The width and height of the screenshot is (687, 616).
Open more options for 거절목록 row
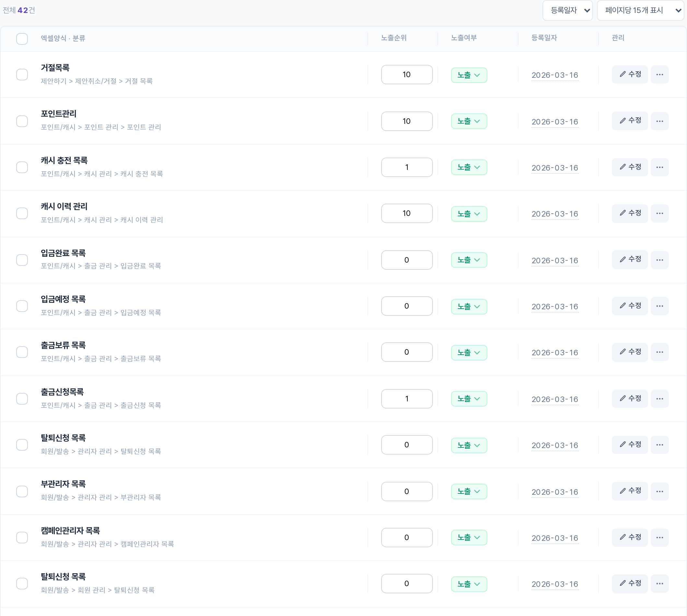(659, 75)
